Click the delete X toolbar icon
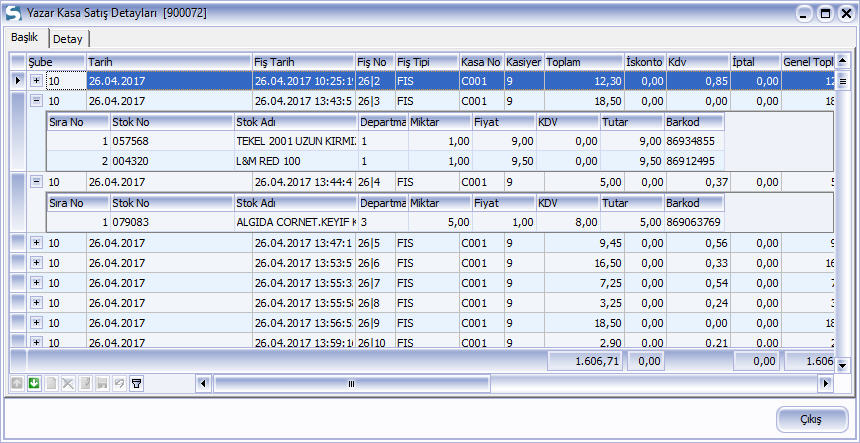Screen dimensions: 860x443 [x=69, y=383]
